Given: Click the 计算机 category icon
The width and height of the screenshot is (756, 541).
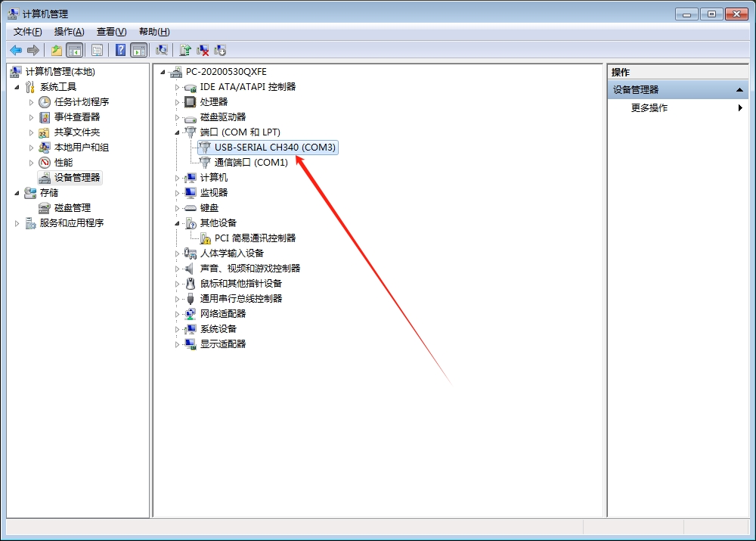Looking at the screenshot, I should (191, 178).
